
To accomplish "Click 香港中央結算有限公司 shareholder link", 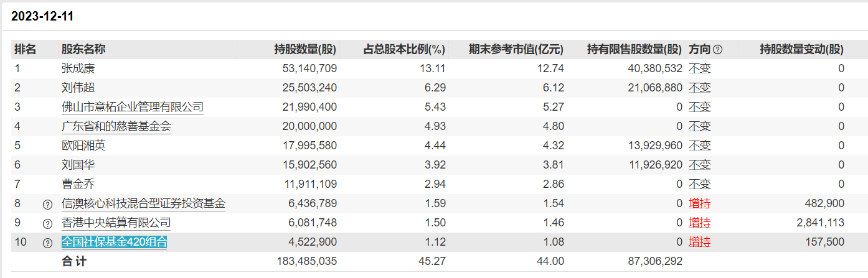I will tap(116, 223).
